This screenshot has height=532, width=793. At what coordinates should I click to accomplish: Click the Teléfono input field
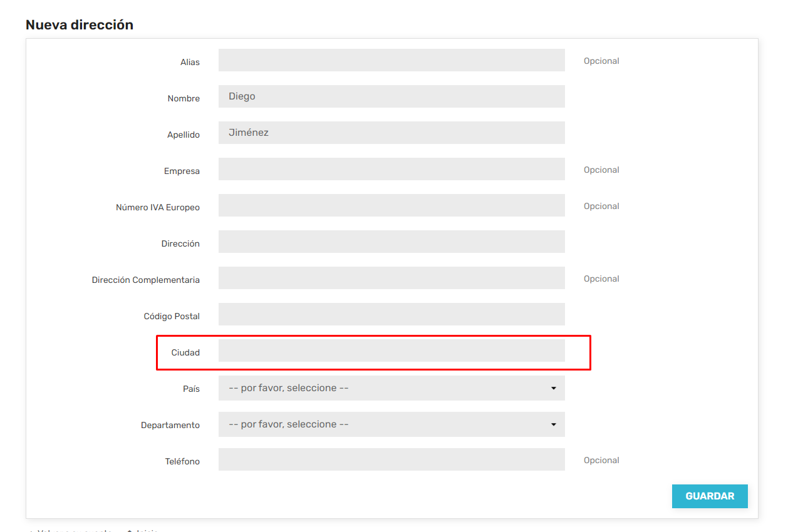pos(391,459)
